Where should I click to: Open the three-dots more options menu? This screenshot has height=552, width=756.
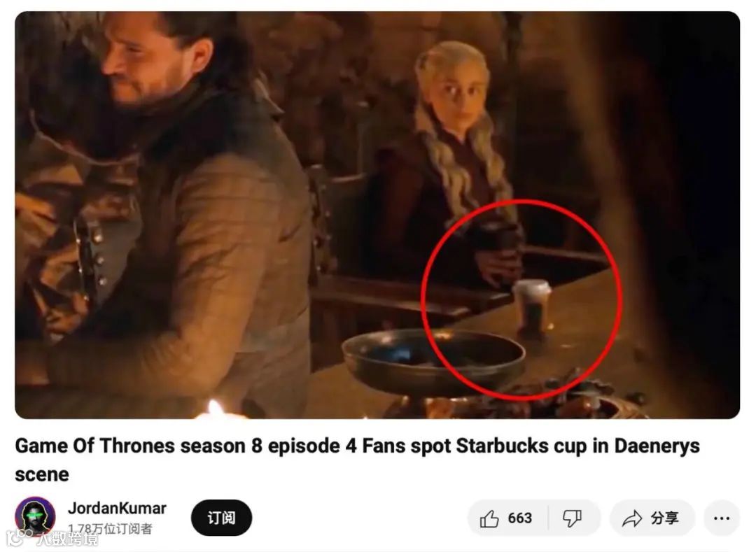(x=721, y=518)
